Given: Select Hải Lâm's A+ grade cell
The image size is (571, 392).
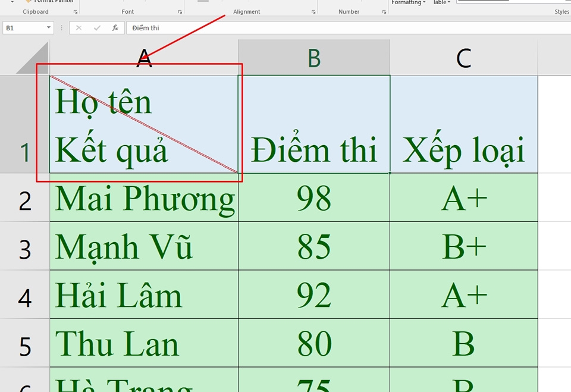Looking at the screenshot, I should click(x=463, y=294).
